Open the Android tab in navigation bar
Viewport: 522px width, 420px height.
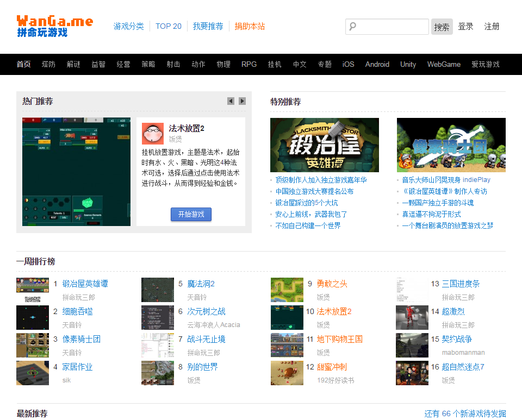click(x=377, y=64)
